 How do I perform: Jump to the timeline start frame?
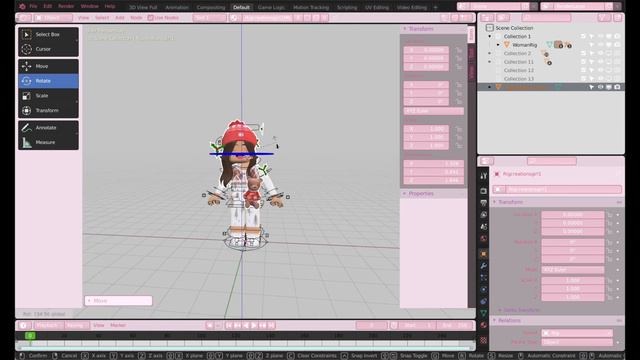tap(229, 325)
